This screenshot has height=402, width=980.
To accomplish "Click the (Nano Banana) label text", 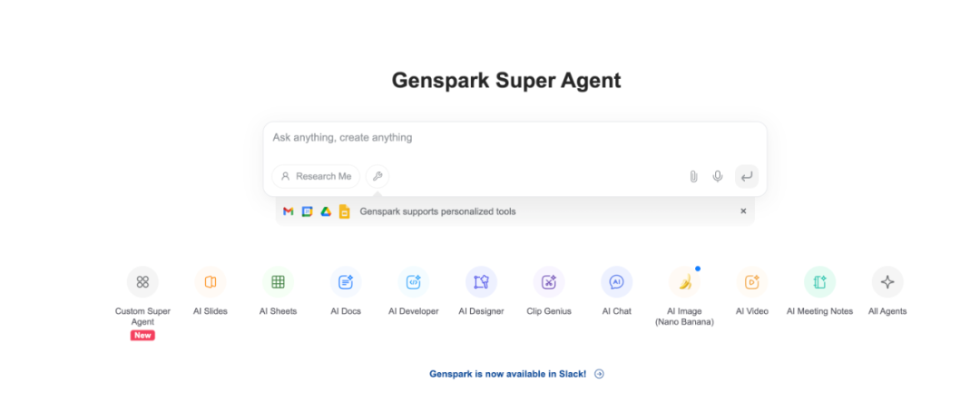I will (x=684, y=323).
